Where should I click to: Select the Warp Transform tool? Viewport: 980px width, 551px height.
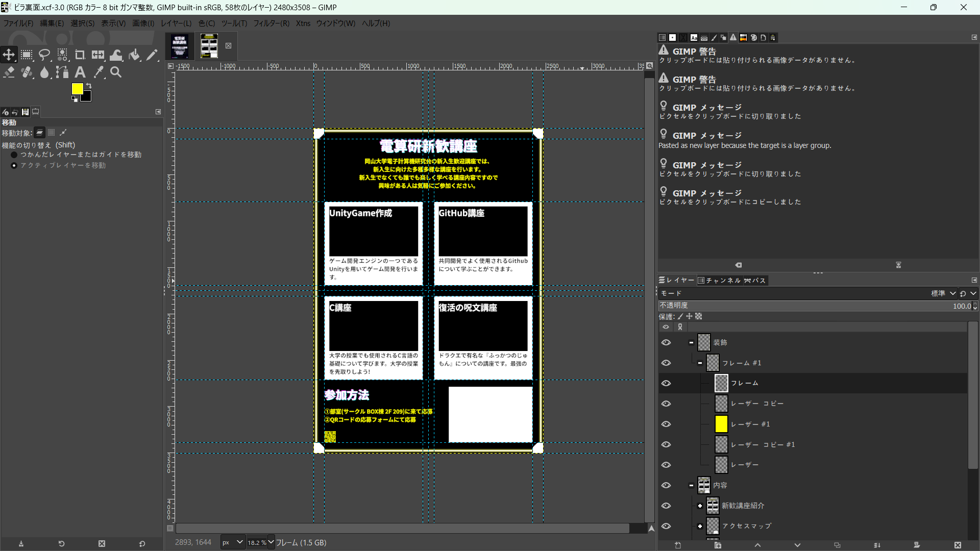pos(116,55)
